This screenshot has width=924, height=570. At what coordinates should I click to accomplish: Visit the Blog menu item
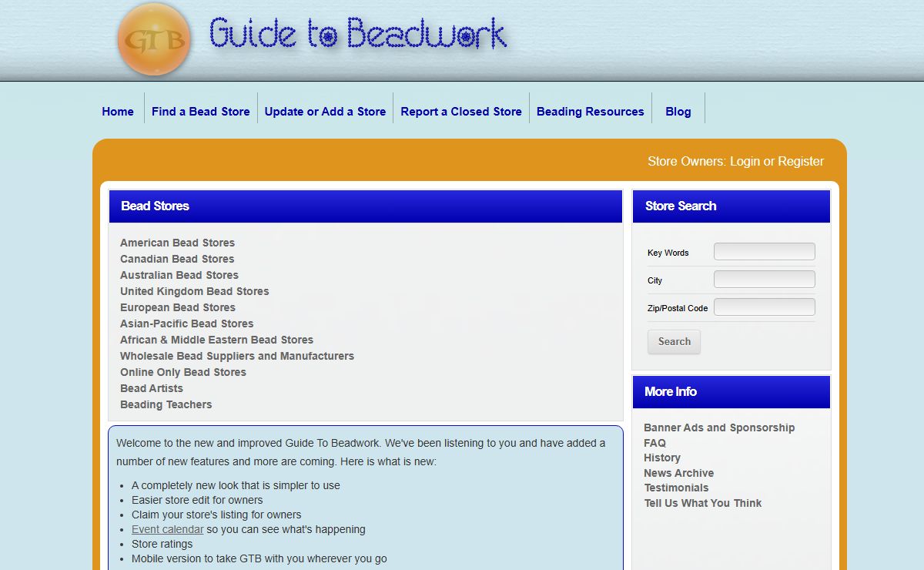click(678, 112)
